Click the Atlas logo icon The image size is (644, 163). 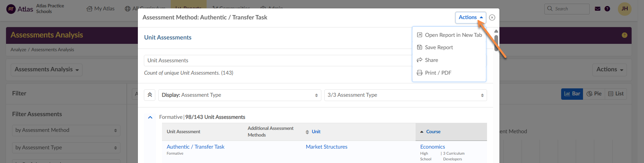(x=11, y=9)
